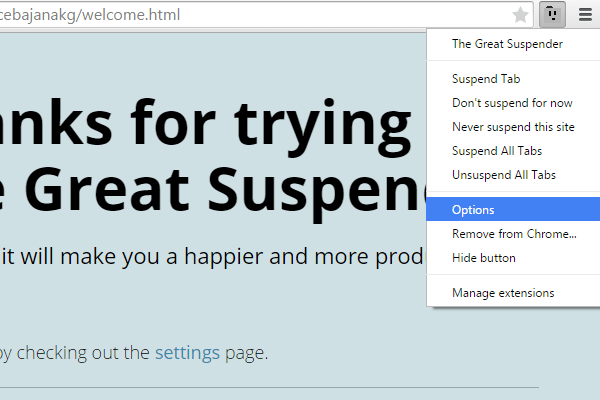Select Remove from Chrome... entry
600x400 pixels.
(513, 233)
